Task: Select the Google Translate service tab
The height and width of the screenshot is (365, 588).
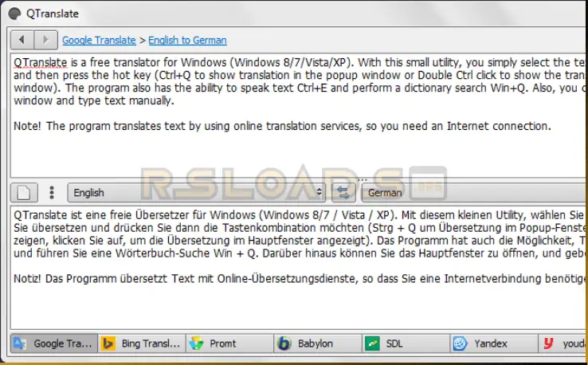Action: 54,343
